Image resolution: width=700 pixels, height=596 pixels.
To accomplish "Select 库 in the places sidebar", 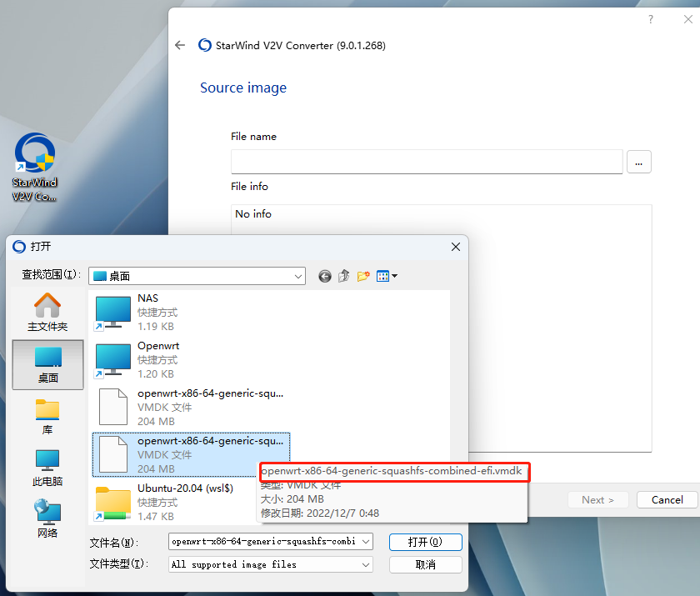I will click(x=47, y=416).
